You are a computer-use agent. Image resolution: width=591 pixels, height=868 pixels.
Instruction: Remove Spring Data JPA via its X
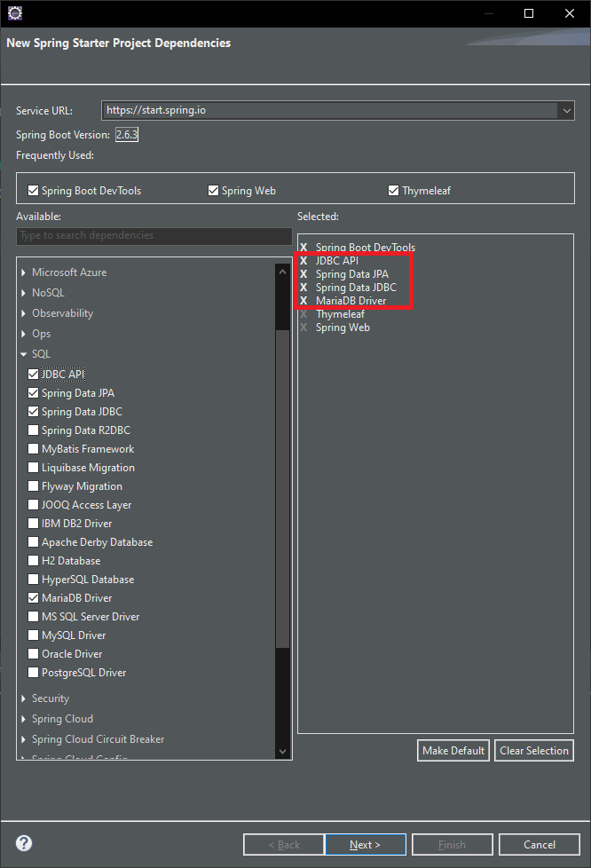303,274
